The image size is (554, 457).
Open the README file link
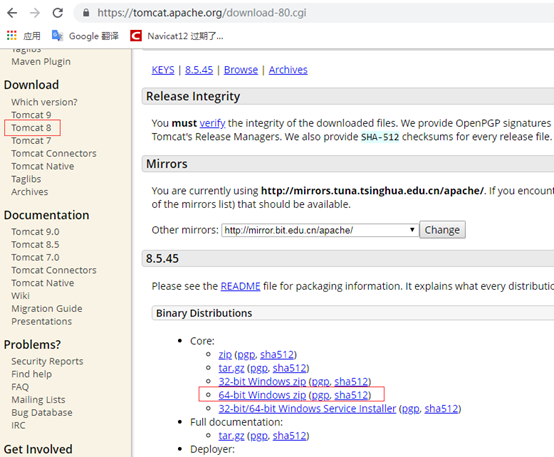240,286
